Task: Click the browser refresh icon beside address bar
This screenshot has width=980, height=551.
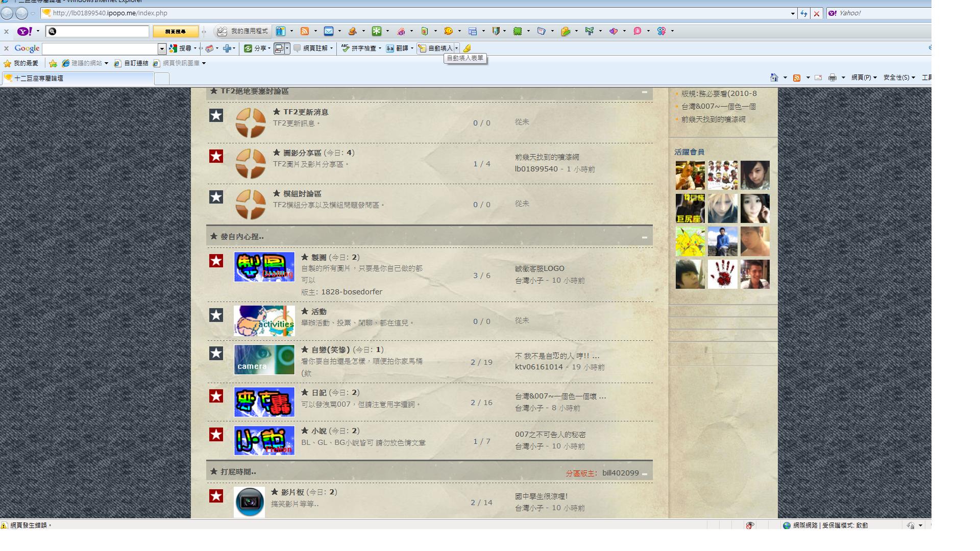Action: (804, 13)
